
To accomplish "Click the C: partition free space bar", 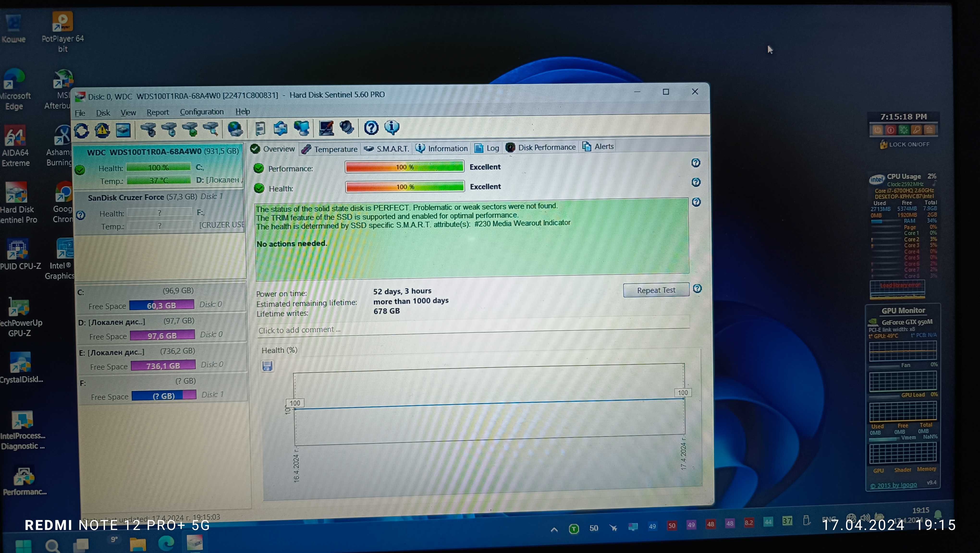I will tap(162, 305).
